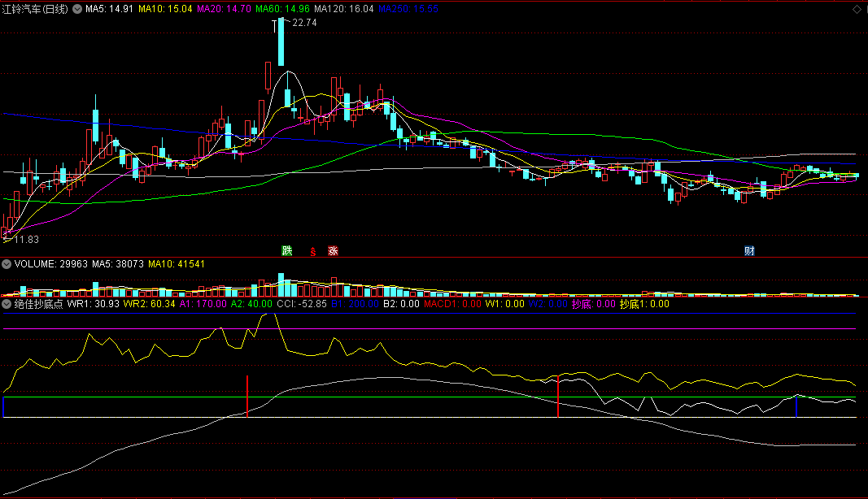Click the MA120: 16.04 label
The image size is (868, 499).
pyautogui.click(x=344, y=9)
